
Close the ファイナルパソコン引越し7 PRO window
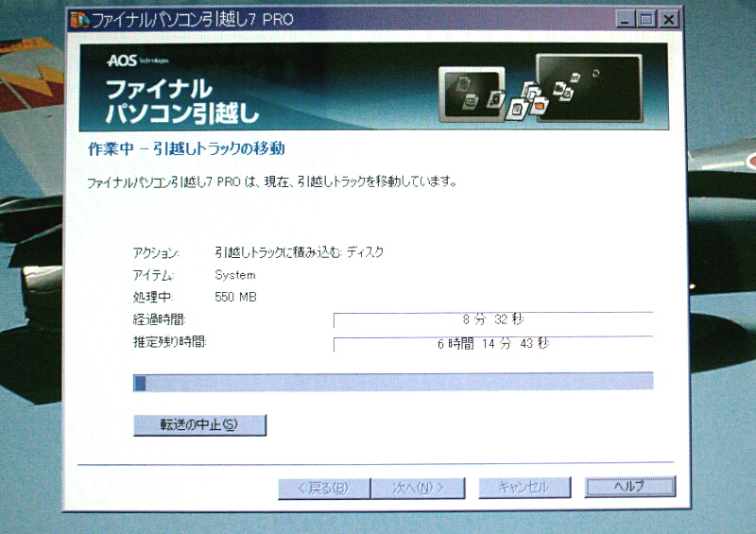click(x=669, y=19)
